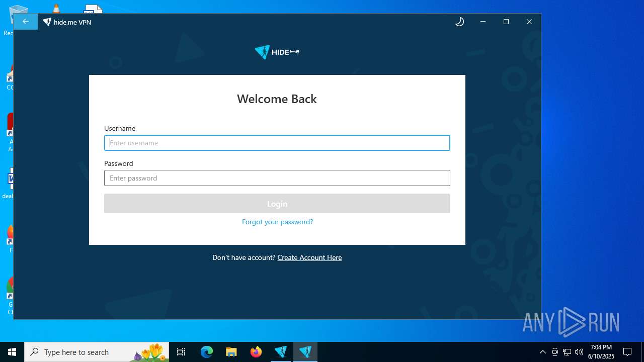Open the notification center

pos(627,352)
